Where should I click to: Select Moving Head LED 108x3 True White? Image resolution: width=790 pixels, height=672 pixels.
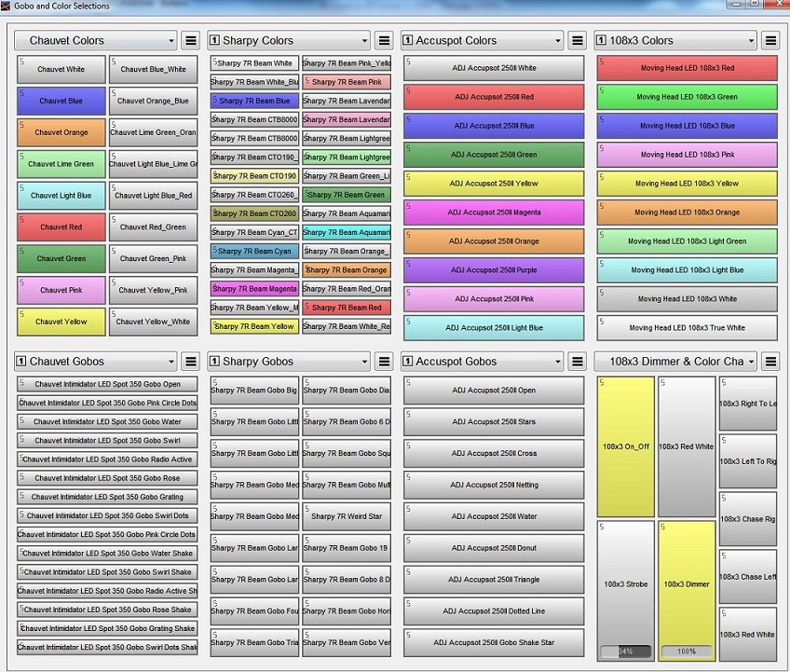click(688, 328)
